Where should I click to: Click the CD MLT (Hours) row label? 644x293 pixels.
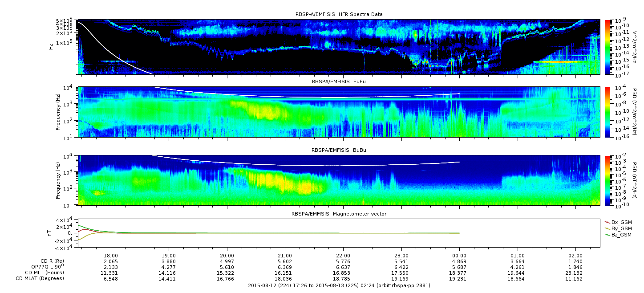[44, 273]
